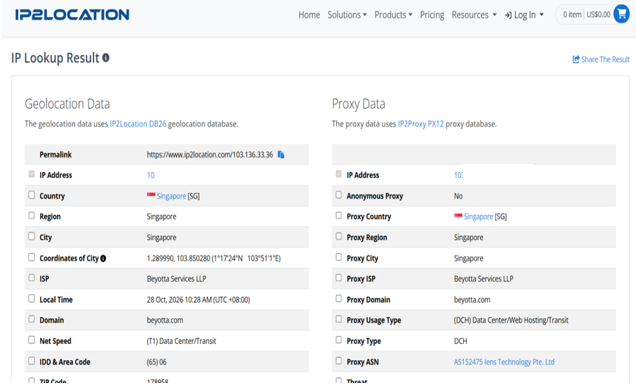Screen dimensions: 636x385
Task: Click the Proxy Type value DCH
Action: tap(460, 341)
